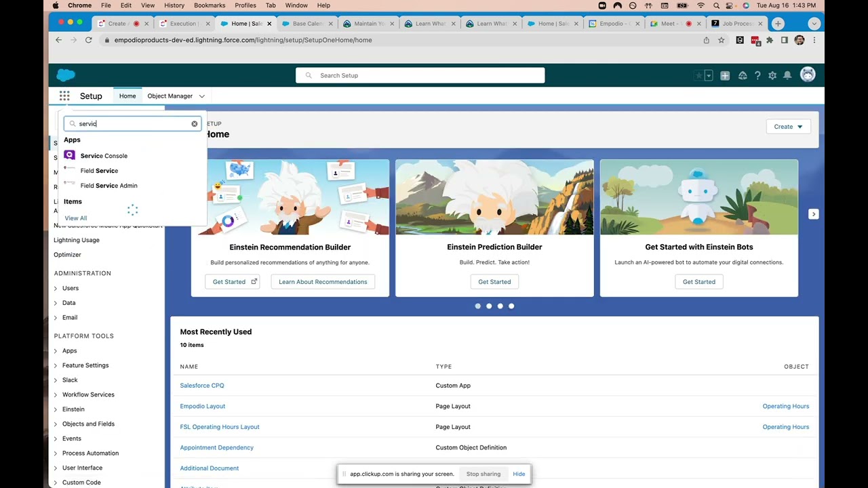This screenshot has height=488, width=868.
Task: Open Lightning Usage in sidebar
Action: (77, 240)
